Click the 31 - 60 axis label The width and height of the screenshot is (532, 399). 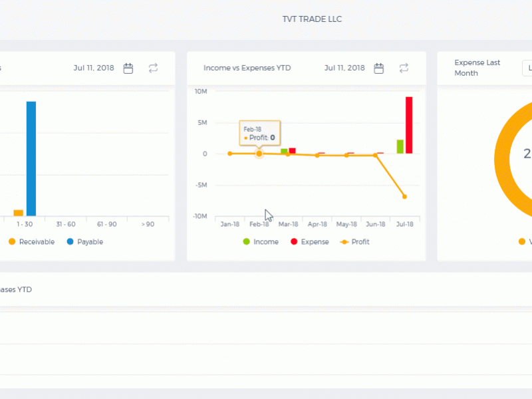(x=66, y=224)
